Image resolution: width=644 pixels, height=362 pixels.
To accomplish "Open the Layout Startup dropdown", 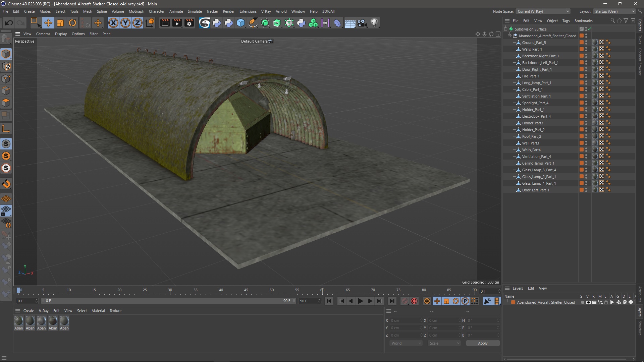I will tap(614, 11).
